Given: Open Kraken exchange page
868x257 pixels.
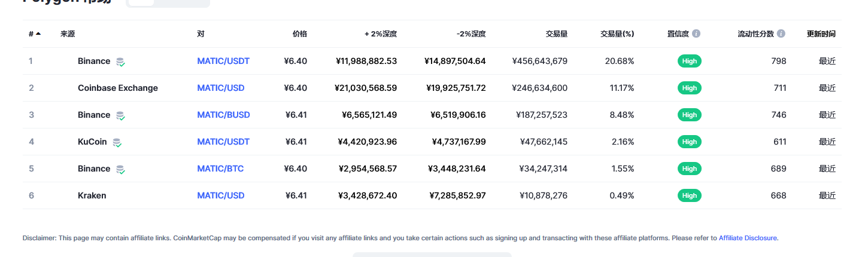Looking at the screenshot, I should click(92, 195).
